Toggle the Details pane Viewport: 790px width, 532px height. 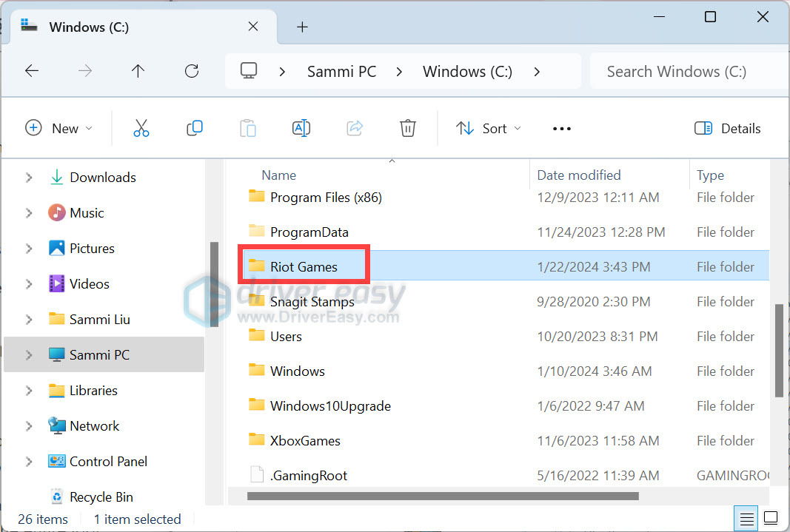pos(728,128)
